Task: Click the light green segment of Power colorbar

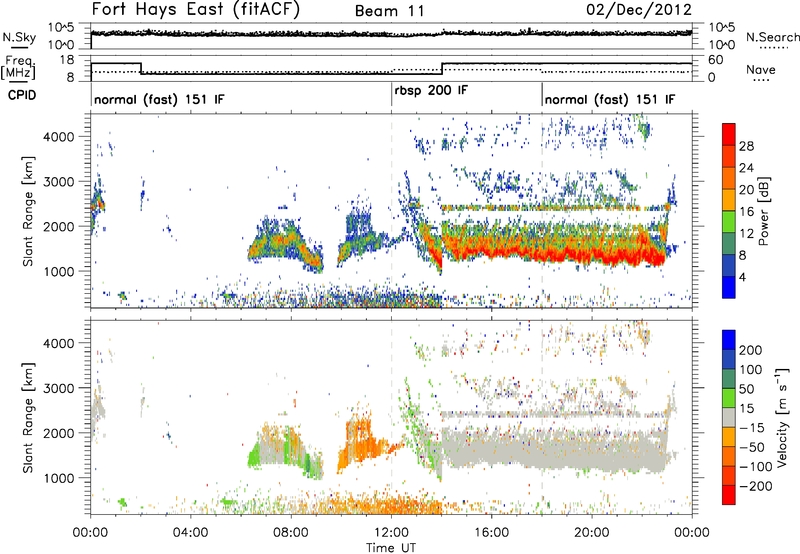Action: [x=729, y=222]
